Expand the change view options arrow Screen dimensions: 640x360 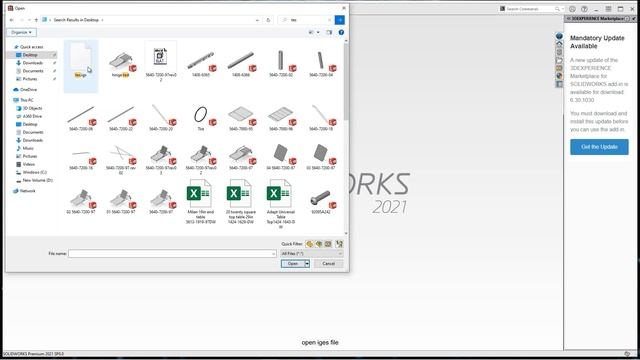click(x=318, y=32)
